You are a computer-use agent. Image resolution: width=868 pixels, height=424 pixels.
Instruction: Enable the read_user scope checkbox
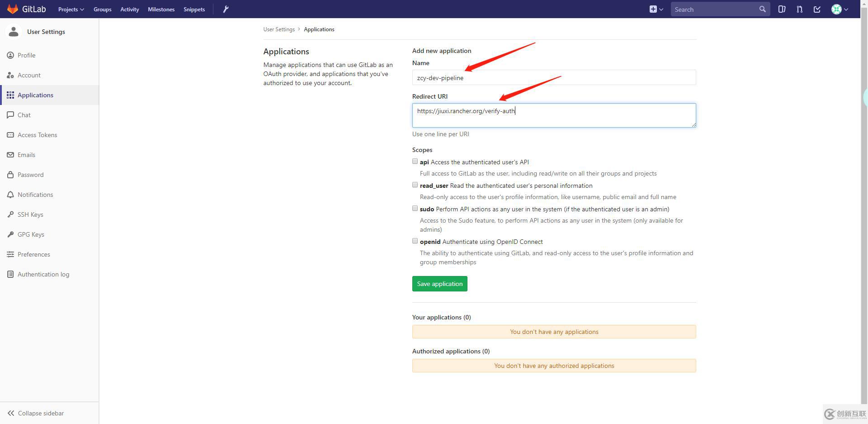click(x=415, y=185)
